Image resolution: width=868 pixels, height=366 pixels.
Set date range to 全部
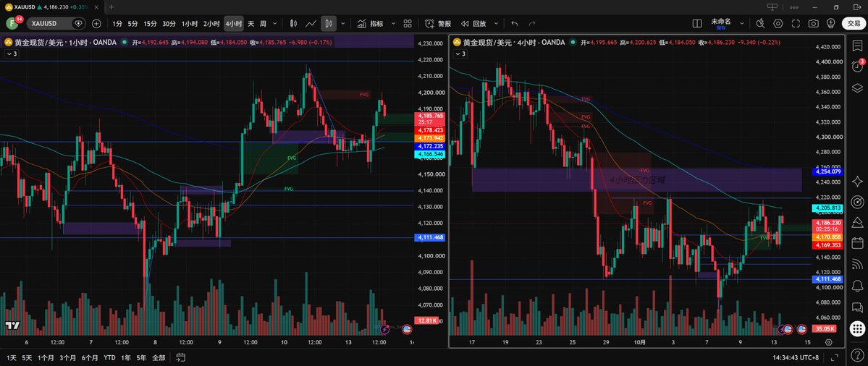tap(159, 357)
